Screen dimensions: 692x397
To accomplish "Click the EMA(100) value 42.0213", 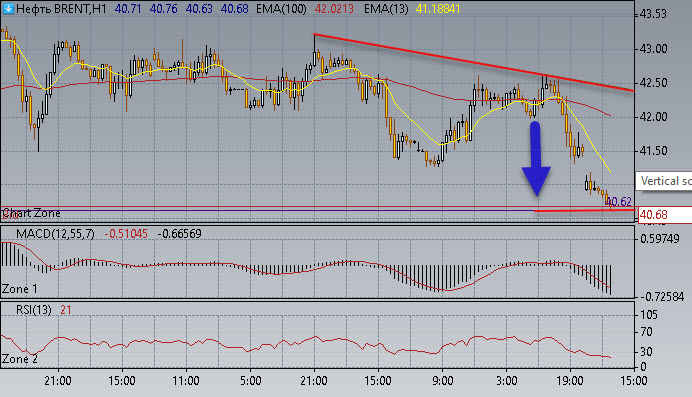I will (x=334, y=9).
